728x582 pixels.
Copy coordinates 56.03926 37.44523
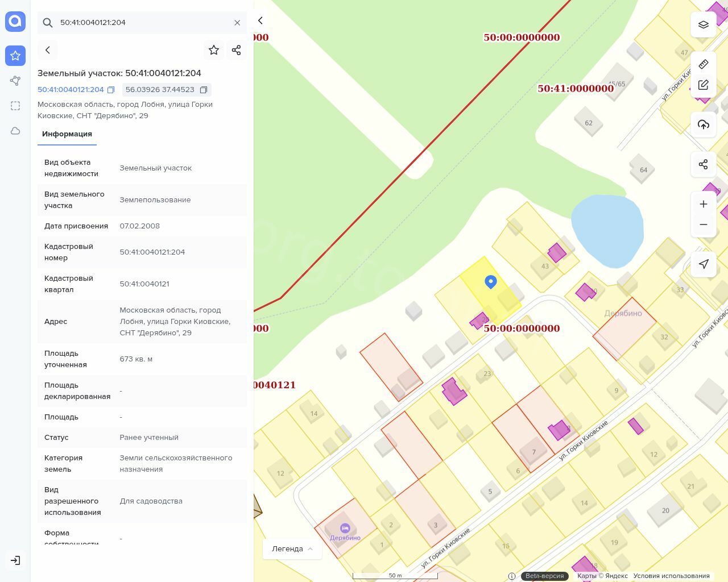204,90
